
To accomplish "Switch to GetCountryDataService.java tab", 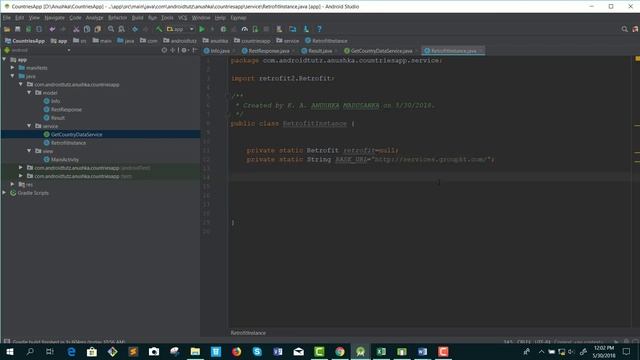I will tap(381, 51).
